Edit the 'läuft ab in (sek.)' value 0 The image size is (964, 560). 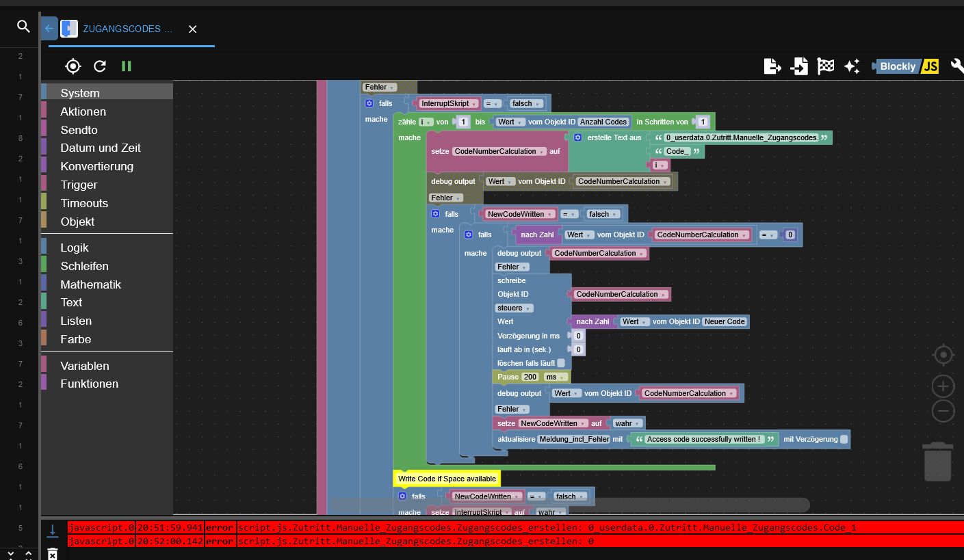click(x=578, y=349)
